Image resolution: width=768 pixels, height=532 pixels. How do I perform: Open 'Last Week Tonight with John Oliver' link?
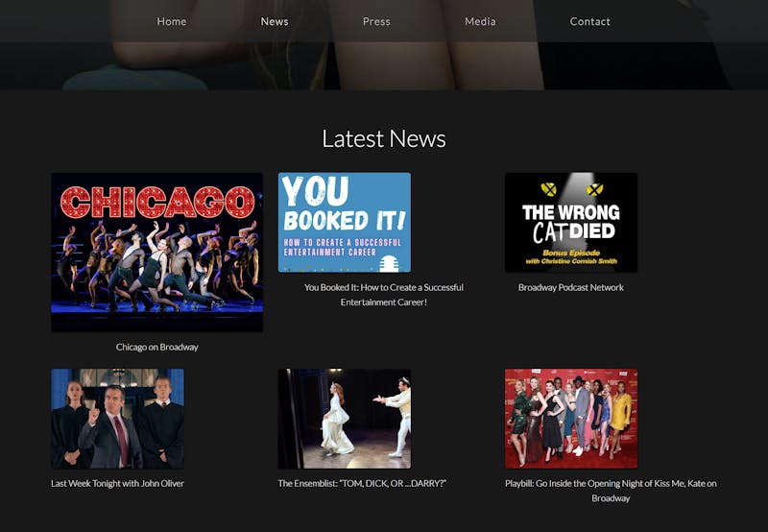117,483
